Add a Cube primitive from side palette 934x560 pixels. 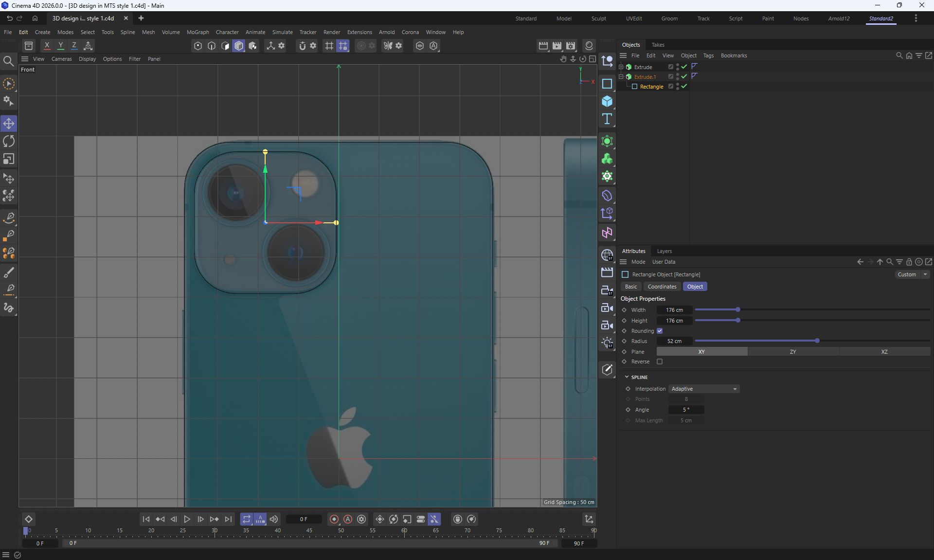607,101
